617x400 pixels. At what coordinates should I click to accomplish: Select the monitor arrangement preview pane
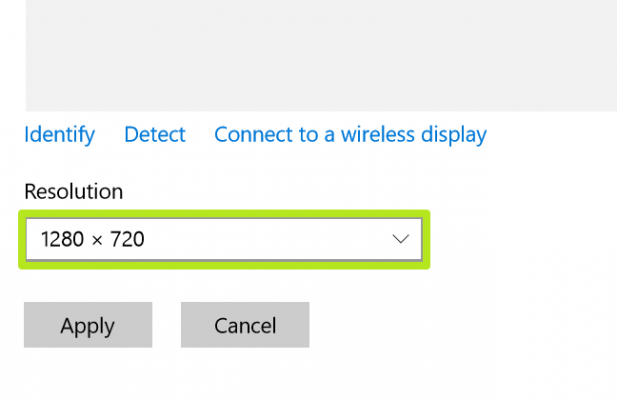320,55
